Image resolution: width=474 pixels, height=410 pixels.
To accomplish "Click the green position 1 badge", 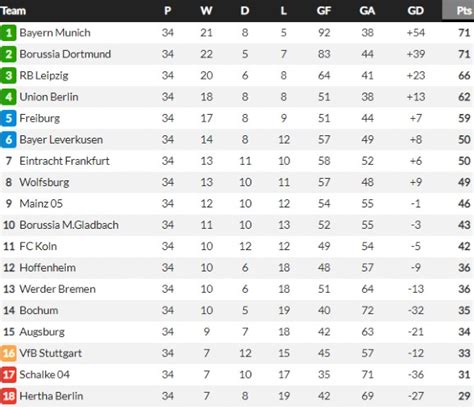I will [x=8, y=33].
